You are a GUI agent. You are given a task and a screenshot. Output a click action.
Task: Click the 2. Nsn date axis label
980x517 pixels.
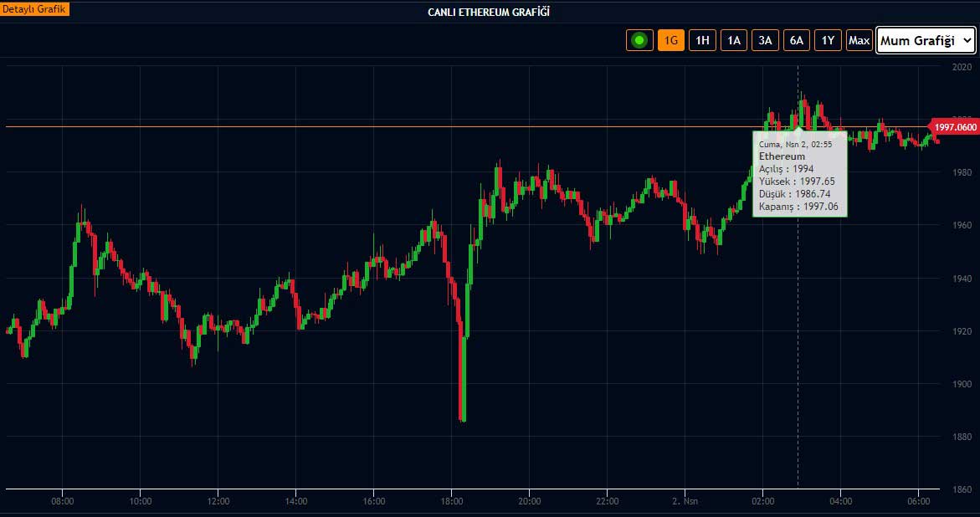click(x=685, y=501)
